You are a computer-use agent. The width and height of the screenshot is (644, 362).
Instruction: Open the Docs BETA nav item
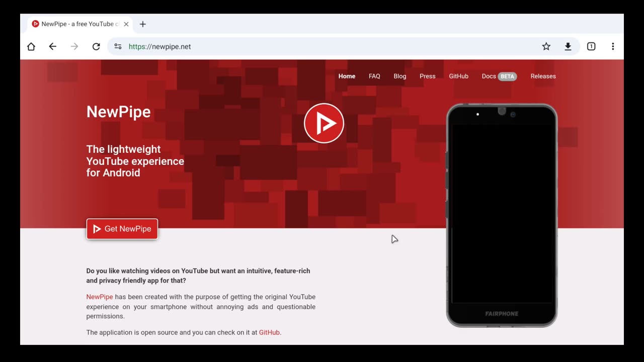pyautogui.click(x=499, y=76)
